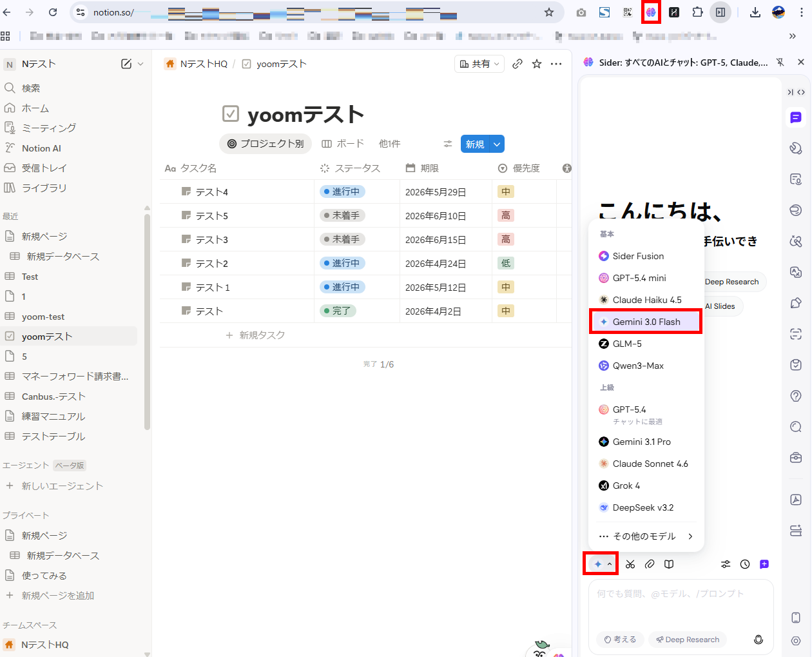Select プロジェクト別 view tab
The image size is (812, 657).
pyautogui.click(x=266, y=144)
